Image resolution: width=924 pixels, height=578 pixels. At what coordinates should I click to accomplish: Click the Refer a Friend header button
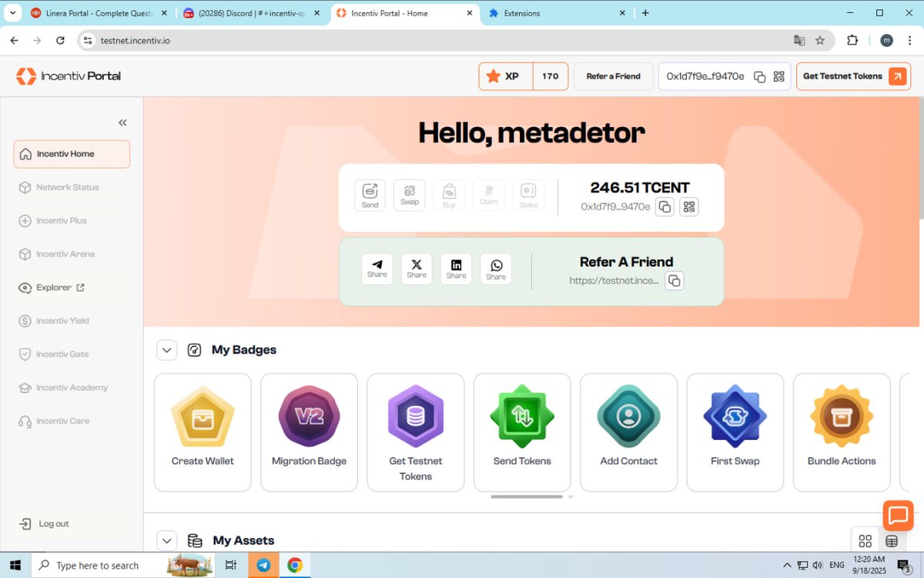[613, 76]
